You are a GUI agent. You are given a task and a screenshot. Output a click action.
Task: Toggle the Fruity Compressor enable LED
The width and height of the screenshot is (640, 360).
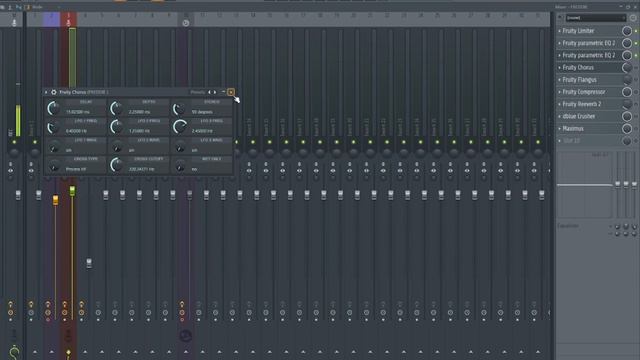click(636, 92)
